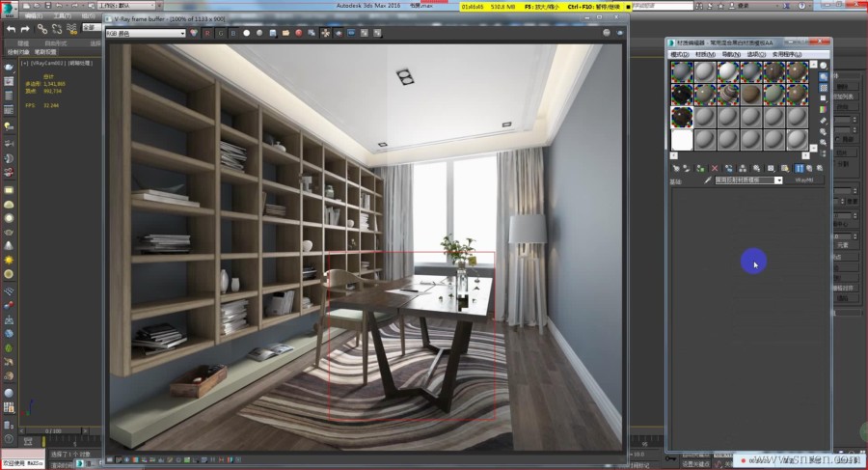The height and width of the screenshot is (470, 868).
Task: Switch to alpha channel white circle icon
Action: pyautogui.click(x=246, y=33)
